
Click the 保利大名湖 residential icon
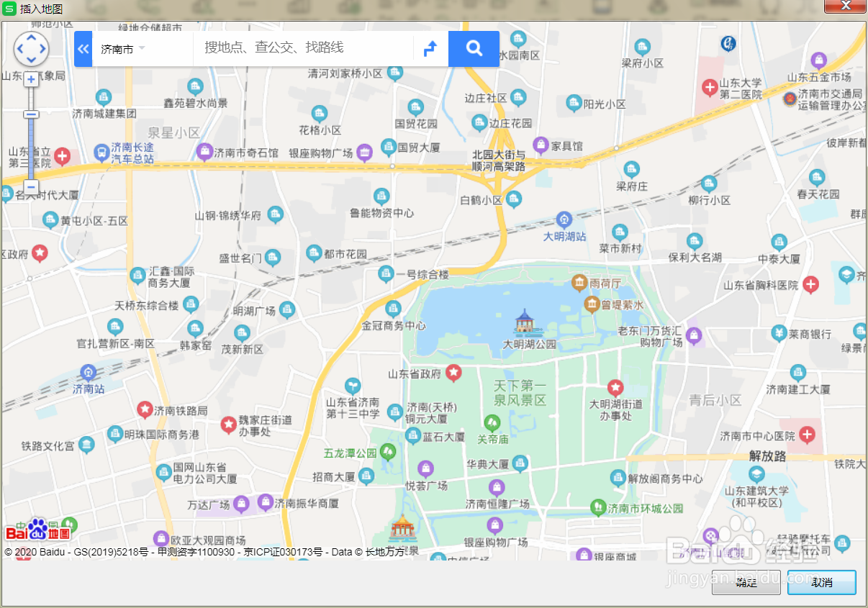[695, 241]
